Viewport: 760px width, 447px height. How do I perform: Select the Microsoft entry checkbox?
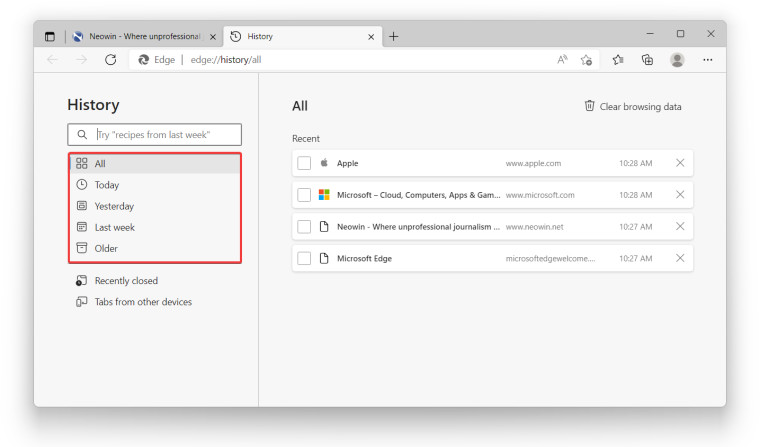coord(304,195)
